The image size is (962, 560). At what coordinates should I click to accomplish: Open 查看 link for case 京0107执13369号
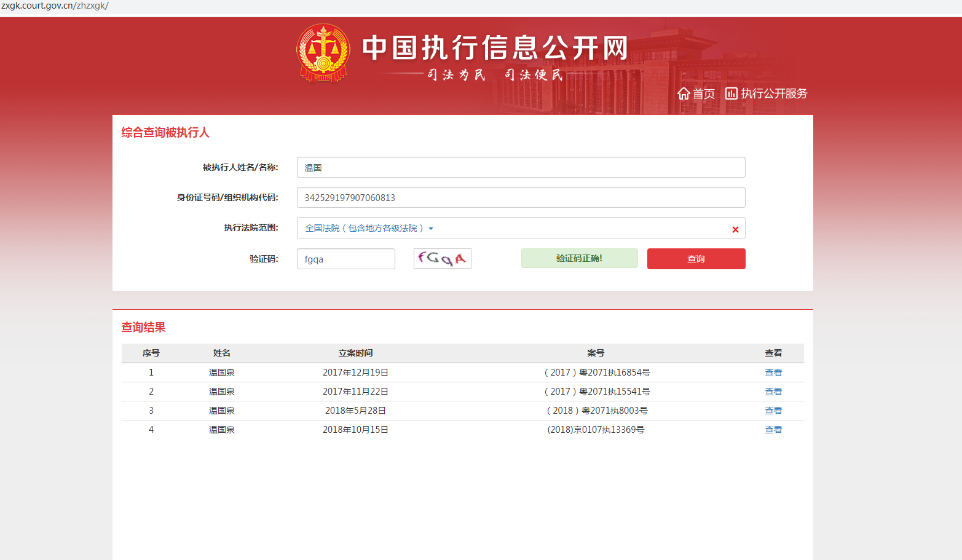pyautogui.click(x=773, y=430)
